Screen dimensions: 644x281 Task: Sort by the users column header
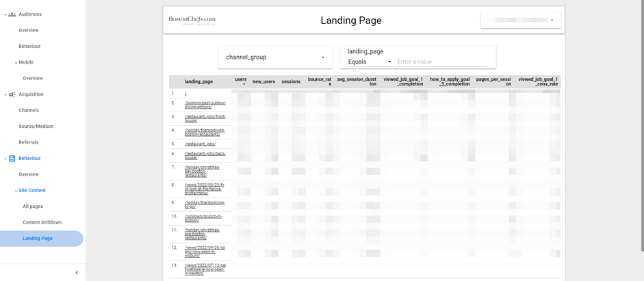[x=241, y=81]
